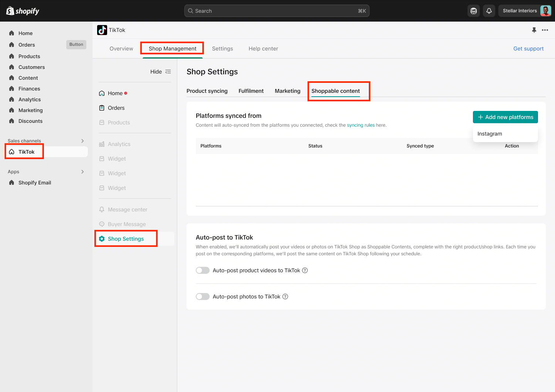
Task: Click into the Search field
Action: (x=277, y=11)
